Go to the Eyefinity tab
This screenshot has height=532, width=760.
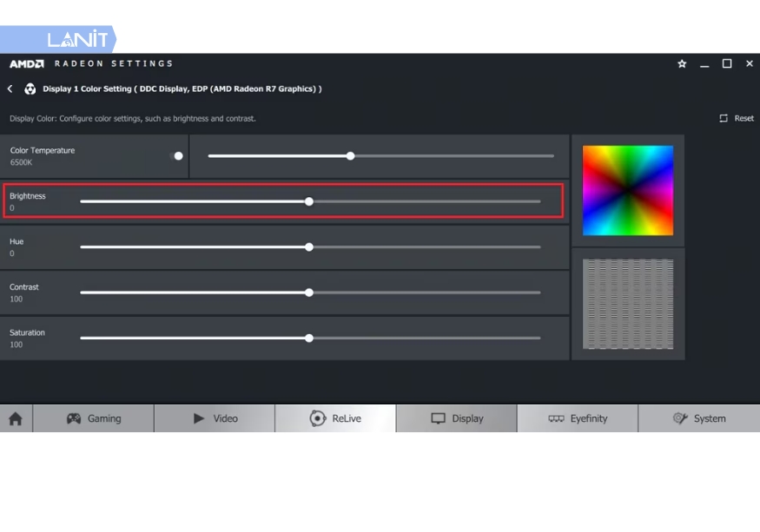[578, 418]
